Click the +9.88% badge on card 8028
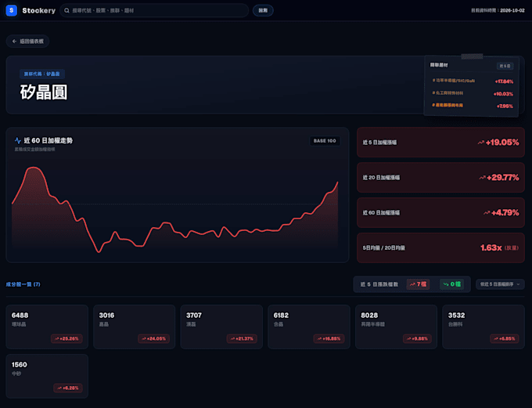This screenshot has width=532, height=408. 417,339
